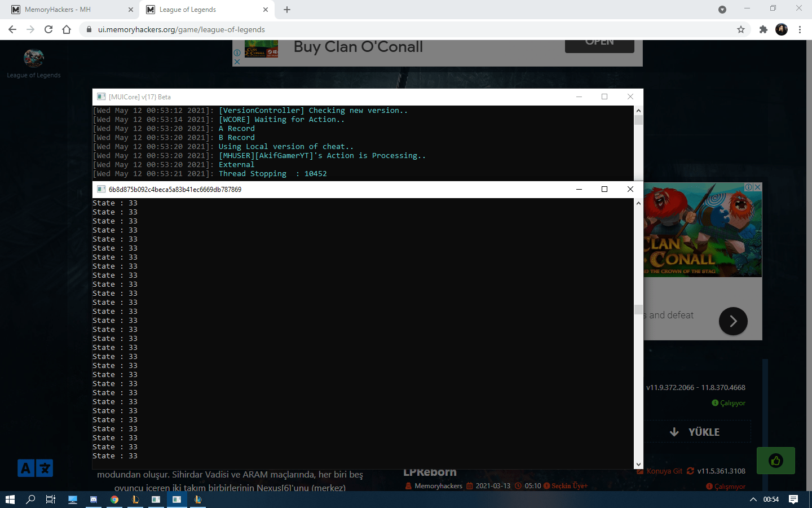
Task: Click the League of Legends label under the sidebar logo
Action: tap(34, 75)
